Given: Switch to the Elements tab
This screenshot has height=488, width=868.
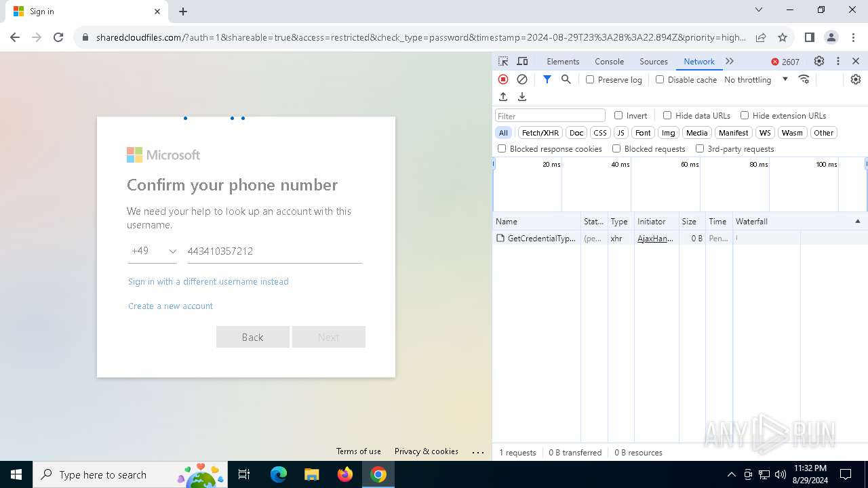Looking at the screenshot, I should (563, 61).
